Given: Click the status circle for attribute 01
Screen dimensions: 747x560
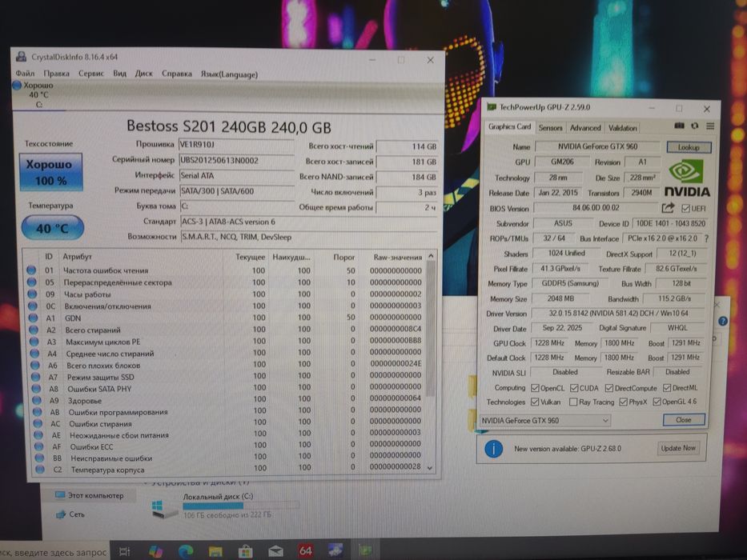Looking at the screenshot, I should [31, 270].
